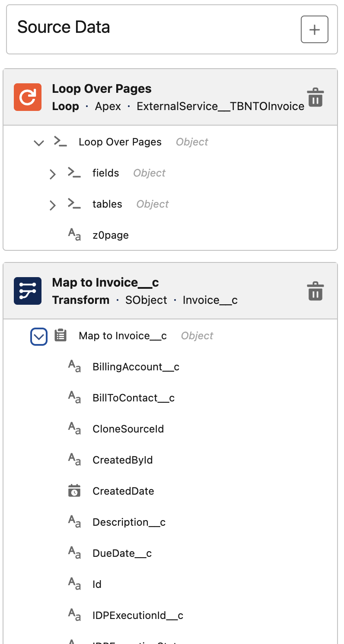Select the Id field
This screenshot has height=644, width=344.
pos(97,584)
